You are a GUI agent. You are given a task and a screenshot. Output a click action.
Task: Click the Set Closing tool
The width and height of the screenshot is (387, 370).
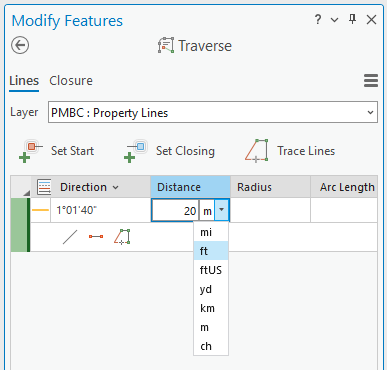tap(169, 151)
